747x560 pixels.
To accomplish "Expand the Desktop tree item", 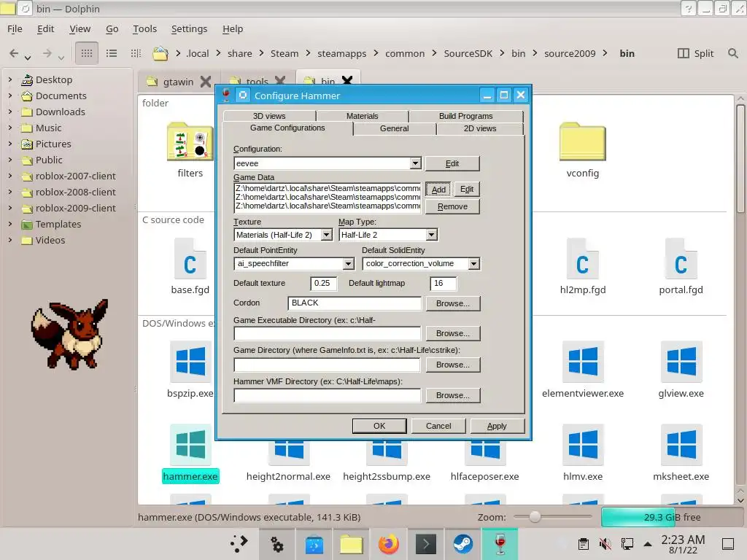I will click(10, 79).
